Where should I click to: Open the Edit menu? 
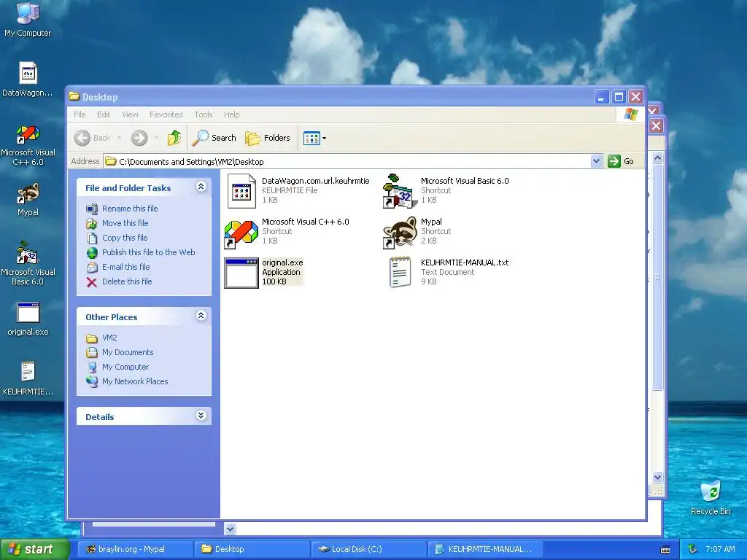coord(104,114)
